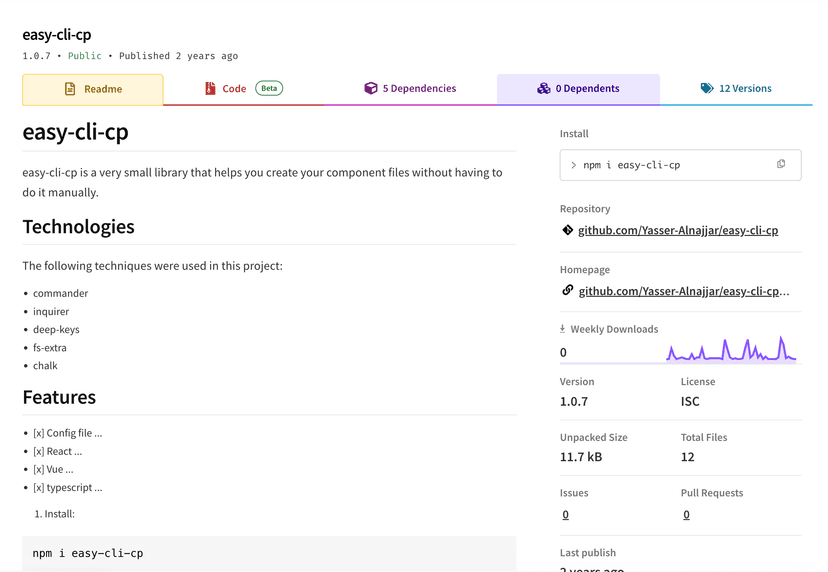
Task: Click the Version value 1.0.7 in sidebar
Action: point(574,401)
